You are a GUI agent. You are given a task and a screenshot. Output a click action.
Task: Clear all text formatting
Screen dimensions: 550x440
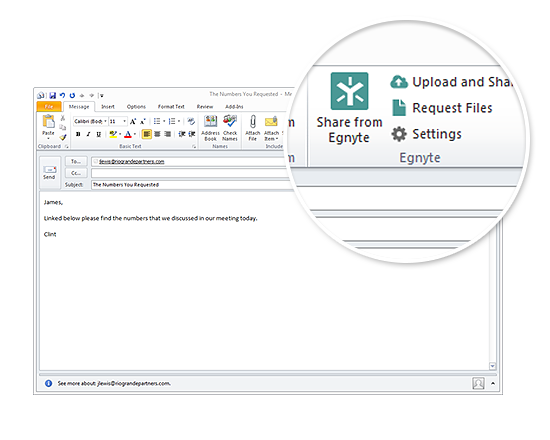pos(191,121)
